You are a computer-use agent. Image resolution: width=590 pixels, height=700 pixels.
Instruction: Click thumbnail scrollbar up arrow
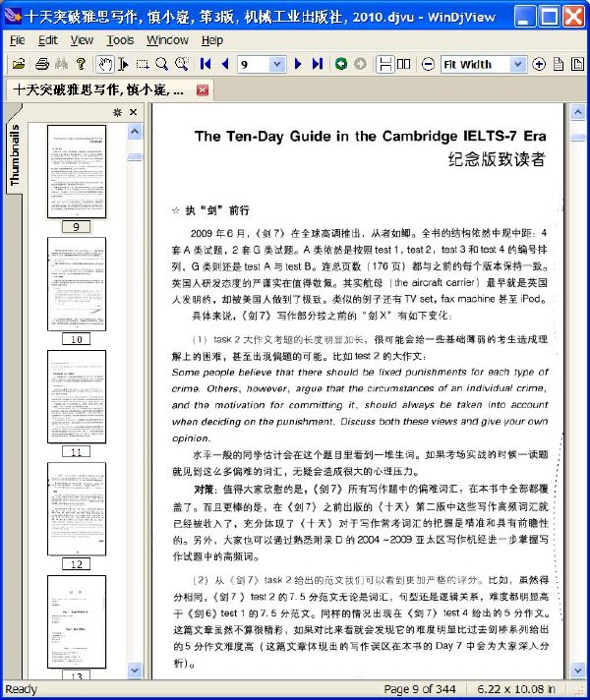click(135, 132)
